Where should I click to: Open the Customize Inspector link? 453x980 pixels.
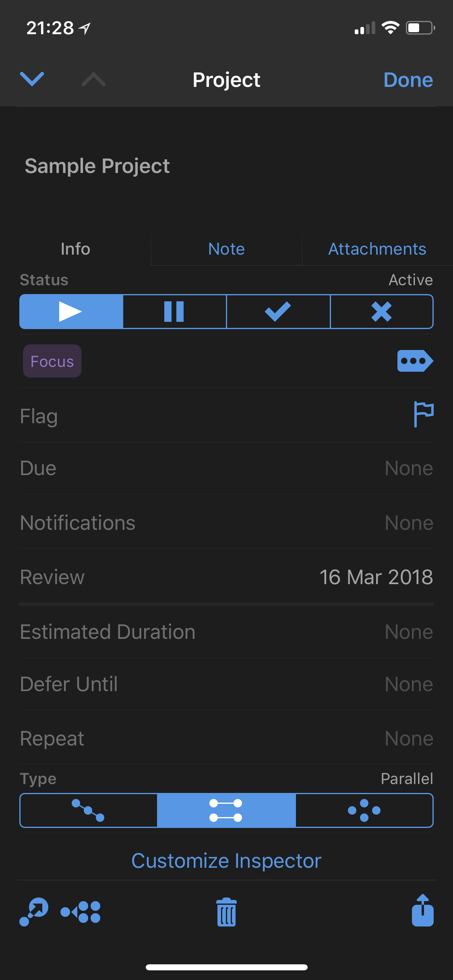click(x=226, y=861)
